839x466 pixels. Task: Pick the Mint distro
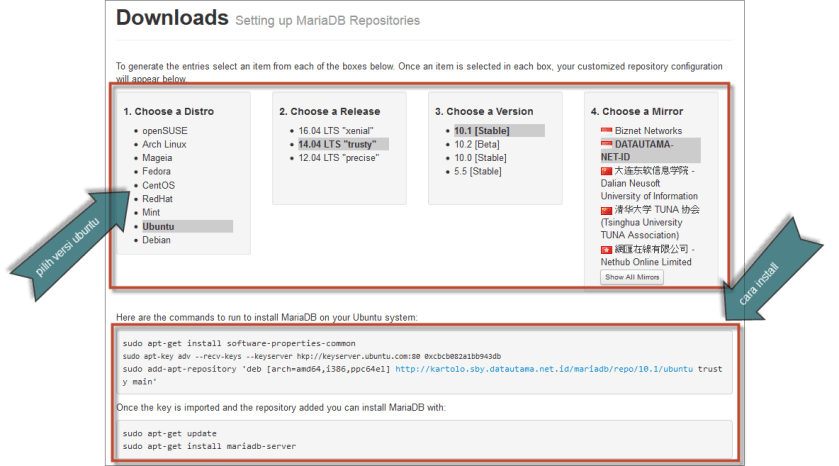tap(151, 212)
